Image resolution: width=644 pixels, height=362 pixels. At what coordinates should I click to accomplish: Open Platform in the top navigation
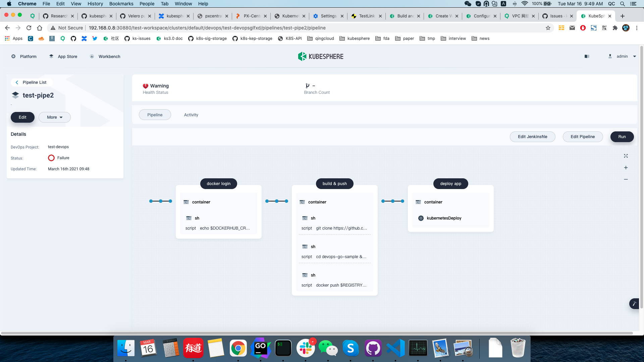(24, 56)
